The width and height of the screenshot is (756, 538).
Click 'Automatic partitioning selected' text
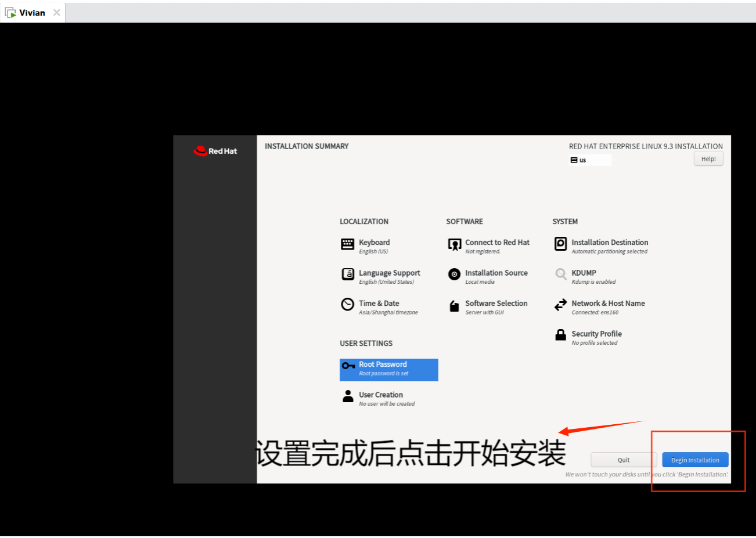[609, 252]
